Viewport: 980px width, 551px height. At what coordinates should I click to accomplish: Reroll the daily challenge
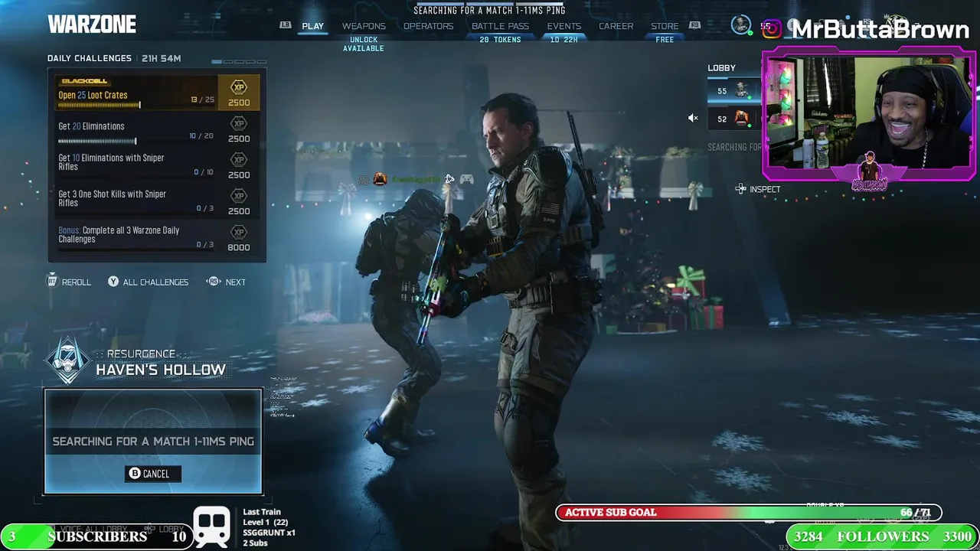(x=69, y=282)
